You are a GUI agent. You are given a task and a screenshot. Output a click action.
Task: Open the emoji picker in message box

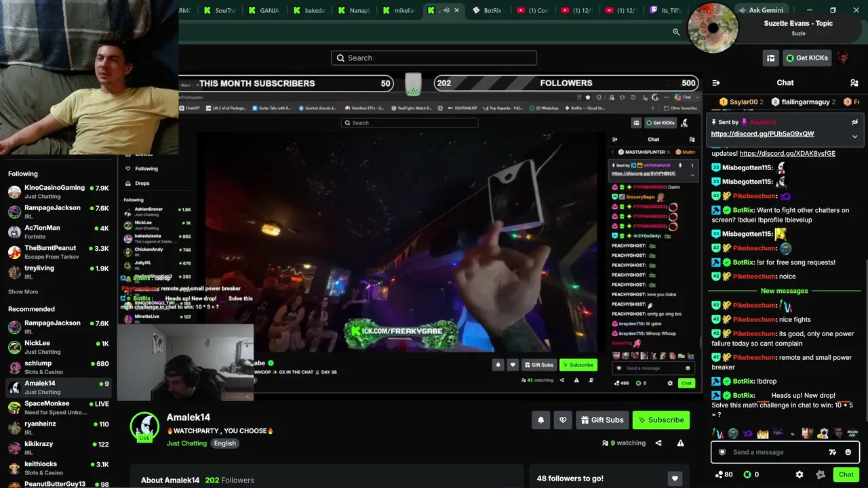coord(848,452)
